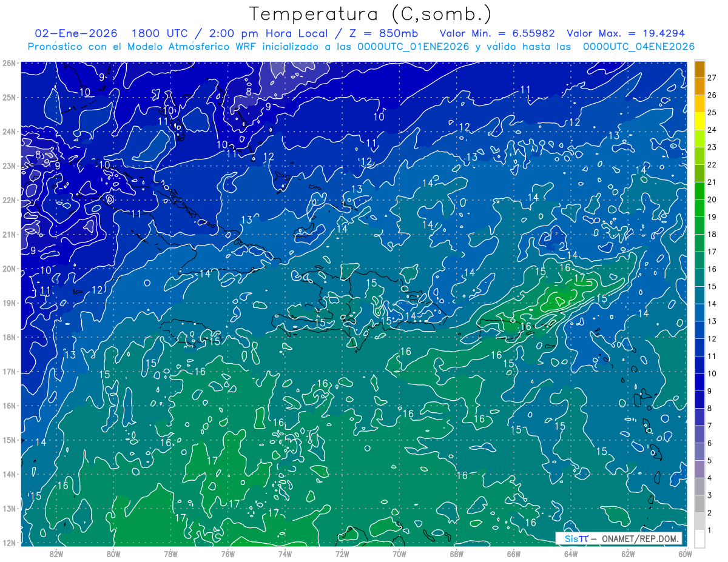
Task: Click the 'ONAMET/REP.DOM.' credit label
Action: pos(640,538)
